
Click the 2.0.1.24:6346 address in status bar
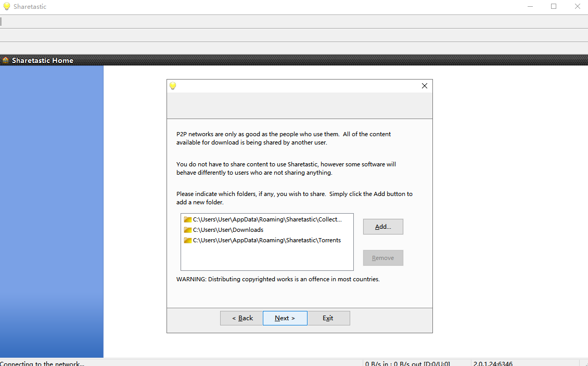pos(493,363)
